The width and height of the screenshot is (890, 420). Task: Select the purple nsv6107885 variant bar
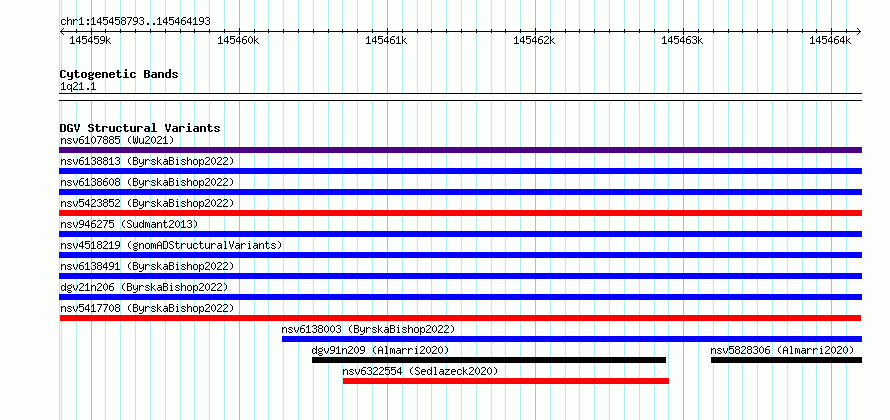(x=460, y=150)
